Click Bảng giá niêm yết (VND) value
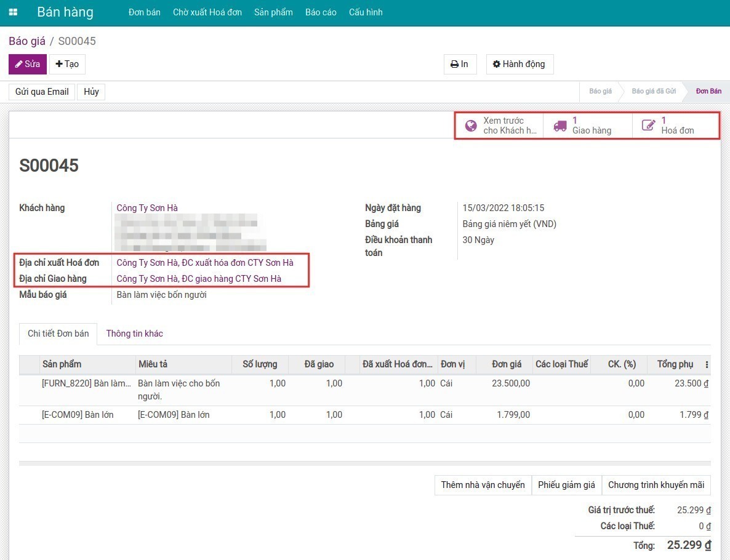Image resolution: width=730 pixels, height=560 pixels. 509,224
